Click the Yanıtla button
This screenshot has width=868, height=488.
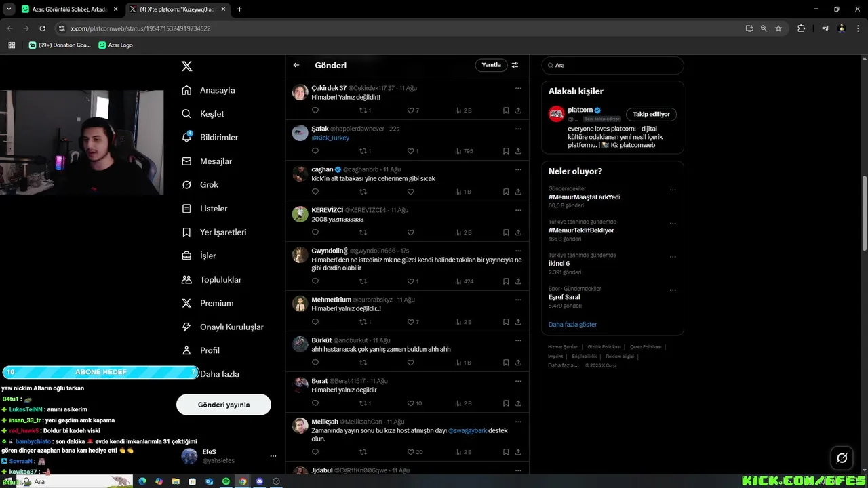[491, 65]
